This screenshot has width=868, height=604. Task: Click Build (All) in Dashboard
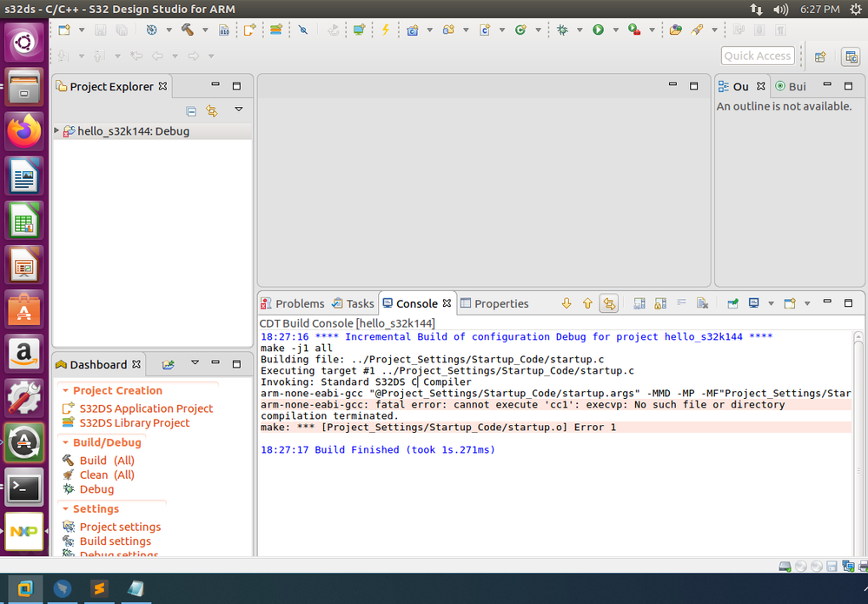(107, 461)
